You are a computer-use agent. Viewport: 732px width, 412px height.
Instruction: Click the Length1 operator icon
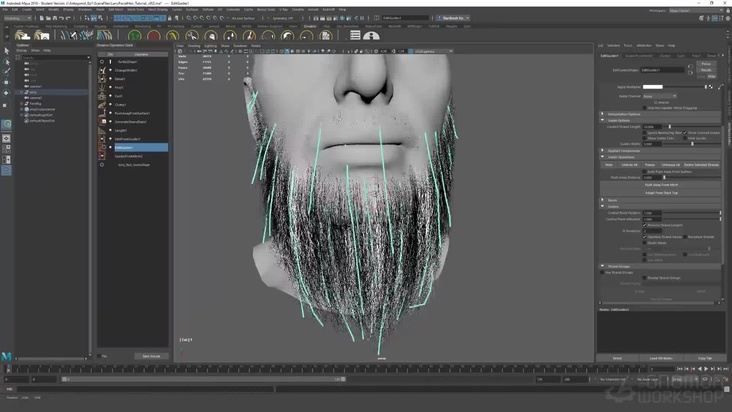click(102, 130)
